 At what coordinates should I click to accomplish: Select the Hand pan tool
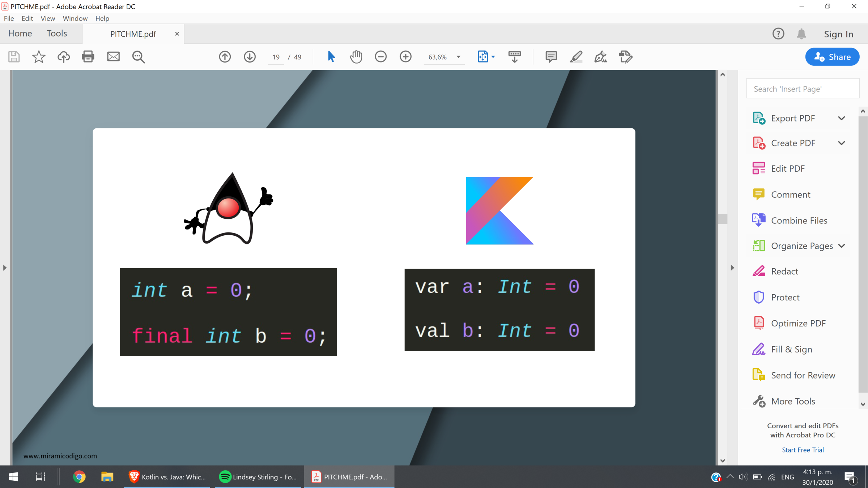[356, 57]
